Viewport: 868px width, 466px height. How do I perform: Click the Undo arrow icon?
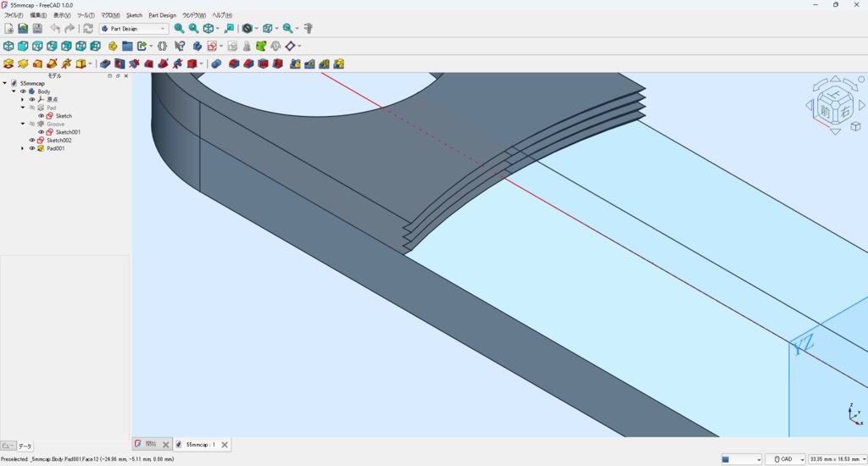[x=55, y=28]
